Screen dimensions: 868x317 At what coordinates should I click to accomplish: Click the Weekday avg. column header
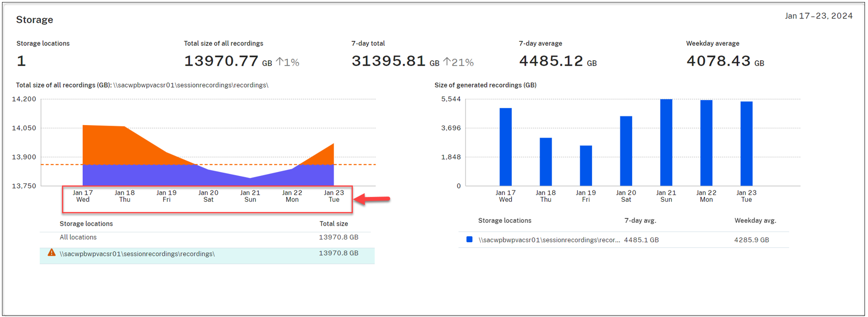[755, 220]
